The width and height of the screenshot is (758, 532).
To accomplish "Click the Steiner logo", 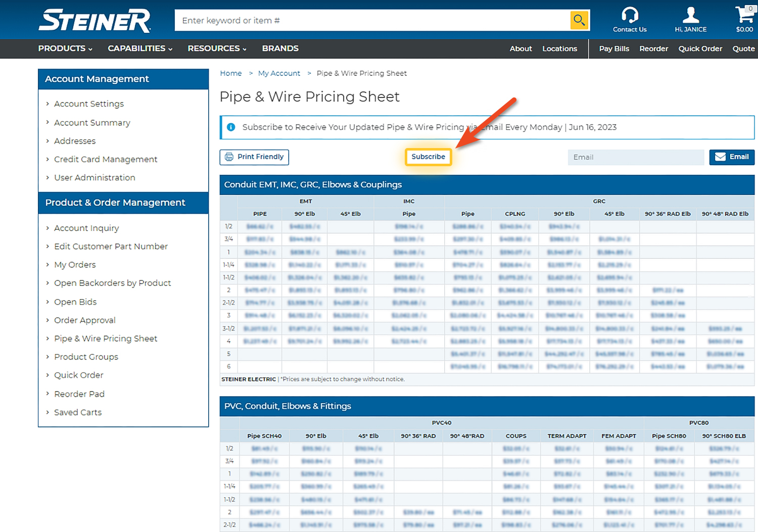I will [94, 20].
